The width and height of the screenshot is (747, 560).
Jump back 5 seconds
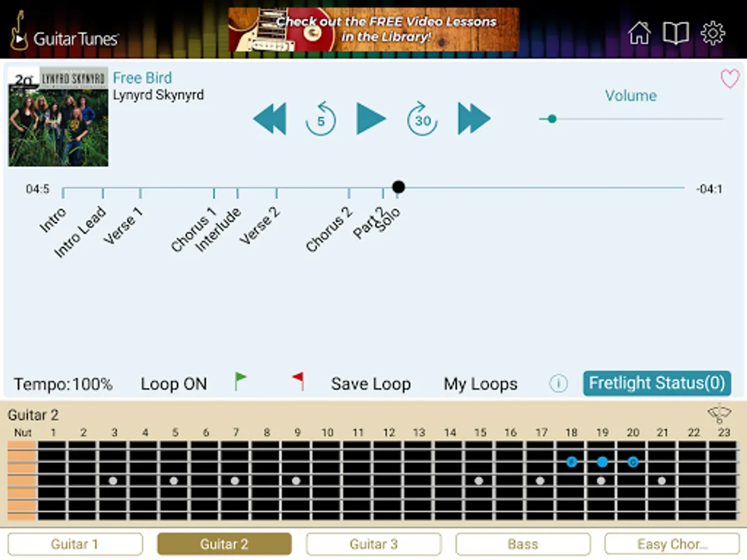click(x=321, y=119)
